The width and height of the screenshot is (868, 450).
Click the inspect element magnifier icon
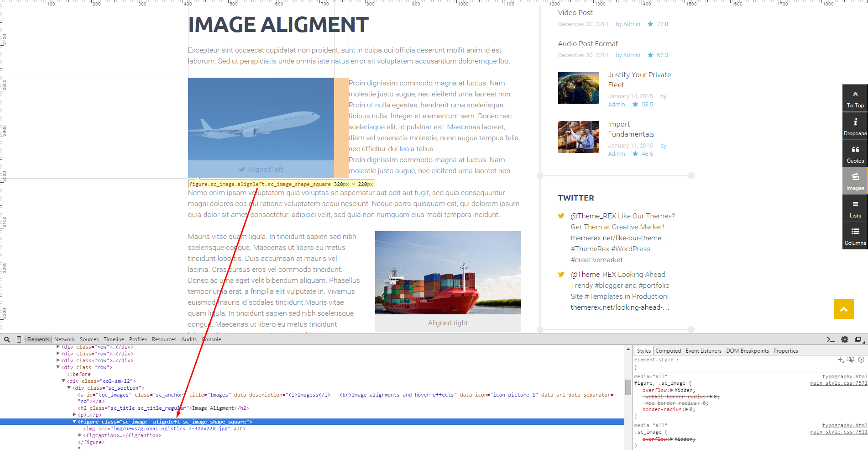[7, 339]
